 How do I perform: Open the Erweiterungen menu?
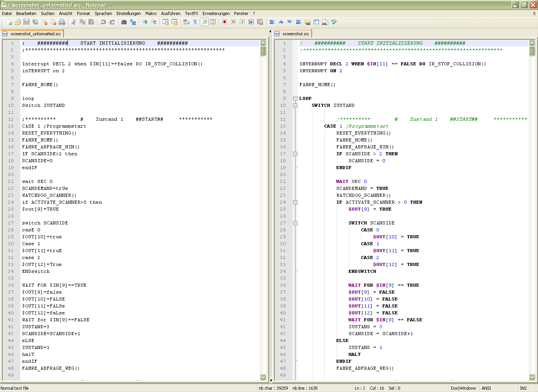tap(216, 13)
